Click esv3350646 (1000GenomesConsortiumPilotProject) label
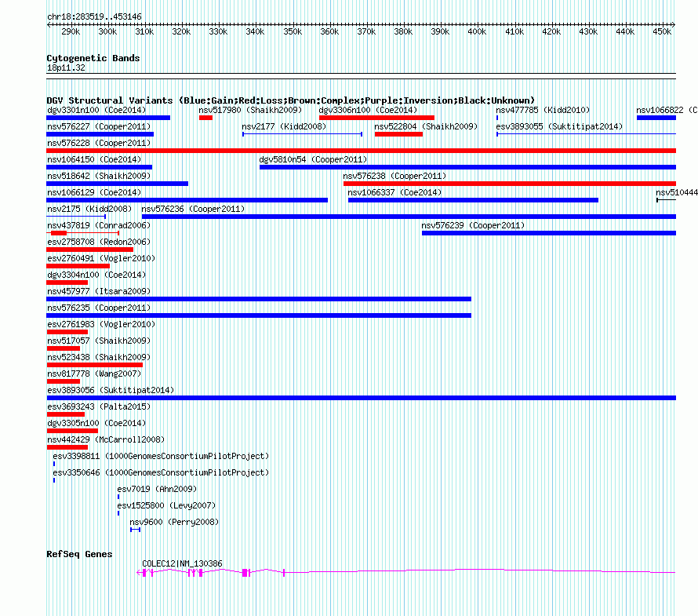The width and height of the screenshot is (698, 616). click(x=161, y=472)
